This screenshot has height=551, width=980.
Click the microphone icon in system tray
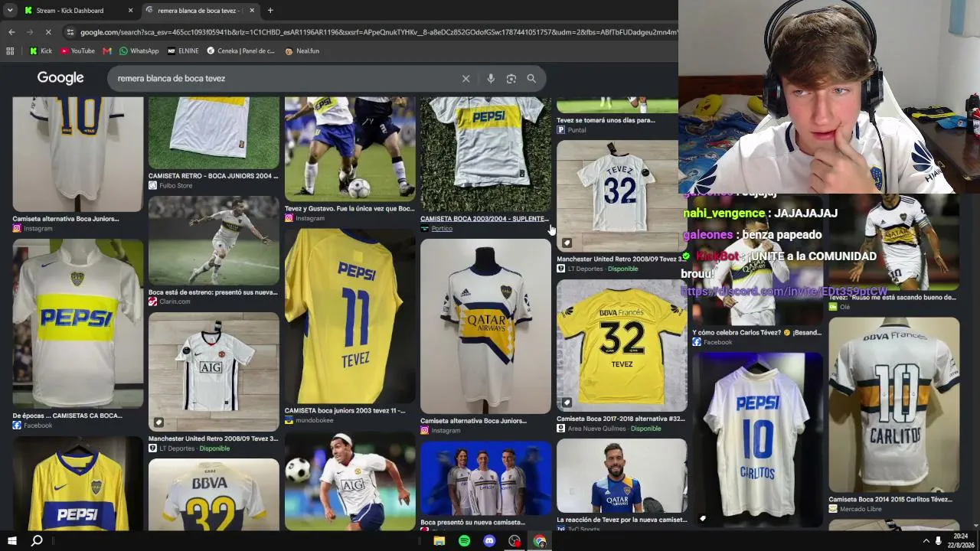point(939,541)
